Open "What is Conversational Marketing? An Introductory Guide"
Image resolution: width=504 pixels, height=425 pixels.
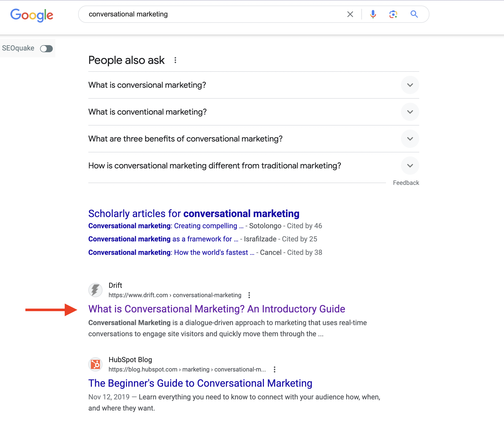pos(216,309)
